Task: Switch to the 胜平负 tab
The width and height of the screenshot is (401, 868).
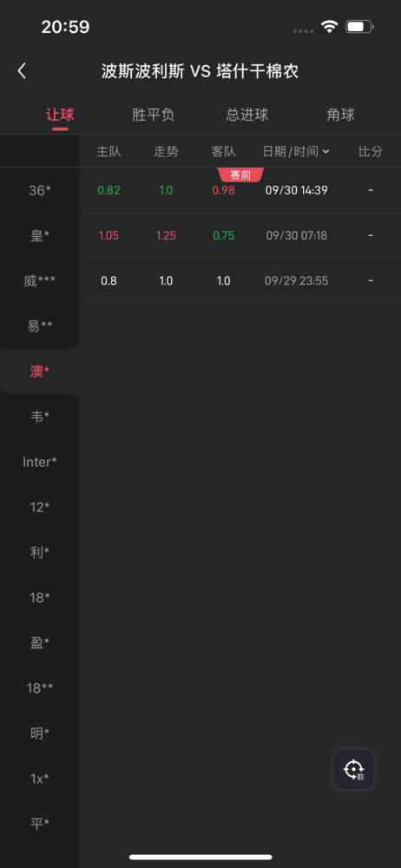Action: pos(154,115)
